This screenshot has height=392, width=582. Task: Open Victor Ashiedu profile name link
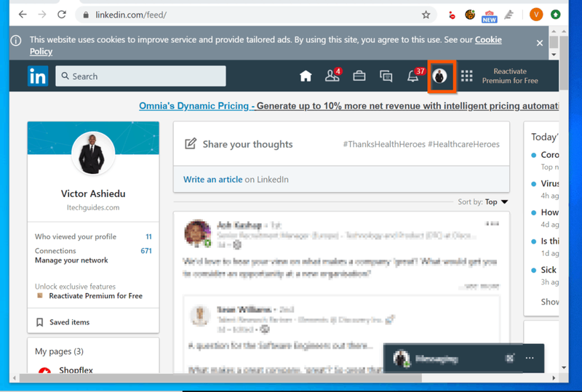click(x=93, y=193)
